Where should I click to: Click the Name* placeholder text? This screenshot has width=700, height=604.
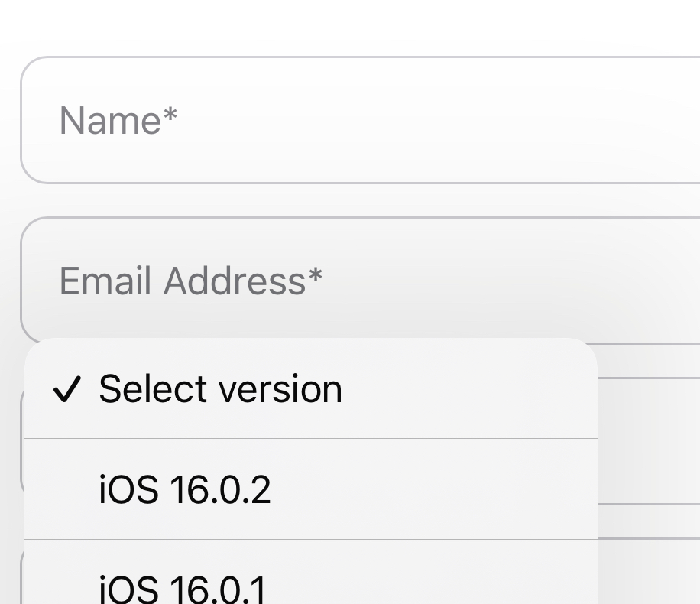click(118, 121)
